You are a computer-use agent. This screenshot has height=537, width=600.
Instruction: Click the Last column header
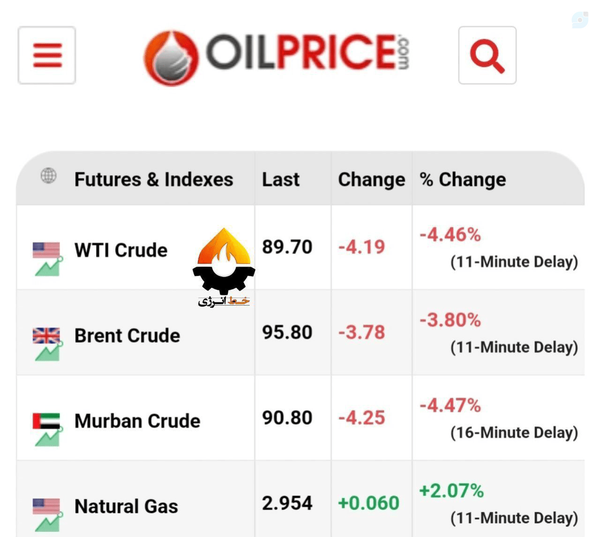[x=280, y=180]
